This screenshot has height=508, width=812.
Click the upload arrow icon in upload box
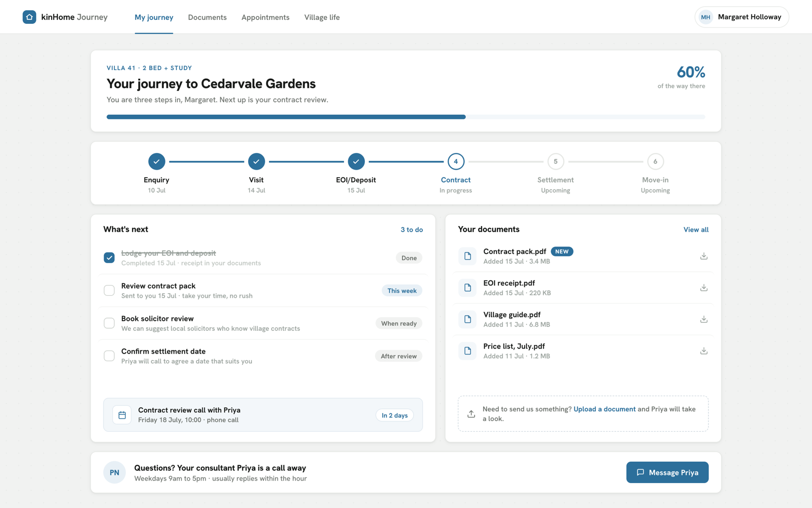point(471,414)
